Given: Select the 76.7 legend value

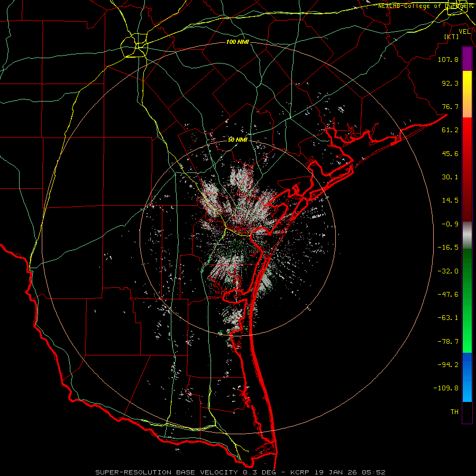Looking at the screenshot, I should tap(450, 106).
